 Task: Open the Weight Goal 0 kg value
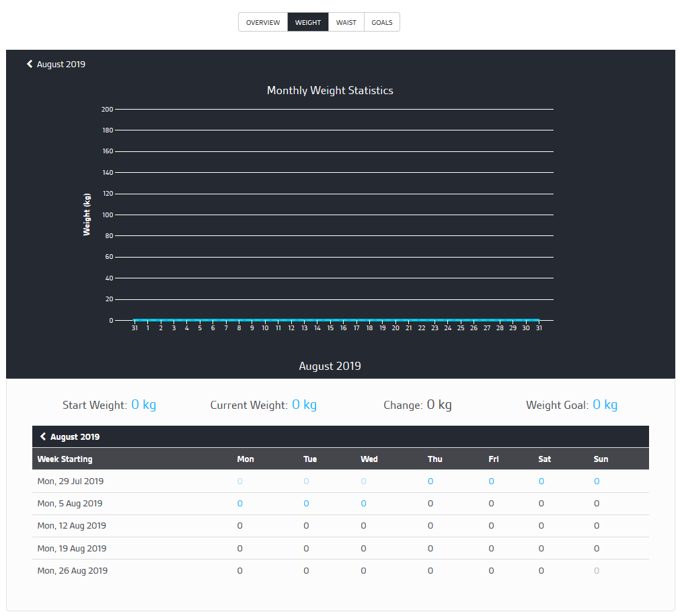tap(605, 405)
